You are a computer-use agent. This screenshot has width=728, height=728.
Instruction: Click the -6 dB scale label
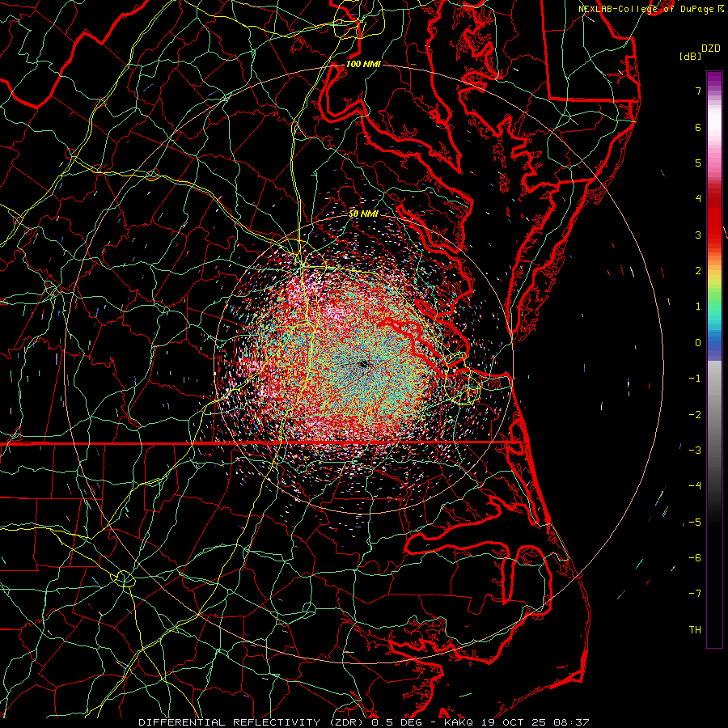pyautogui.click(x=695, y=557)
